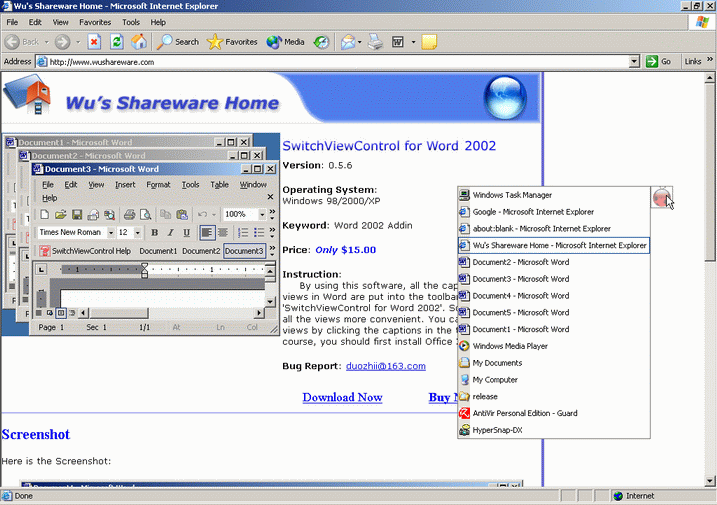Image resolution: width=717 pixels, height=505 pixels.
Task: Click the Document1 tab in Word thumbnail
Action: click(158, 251)
